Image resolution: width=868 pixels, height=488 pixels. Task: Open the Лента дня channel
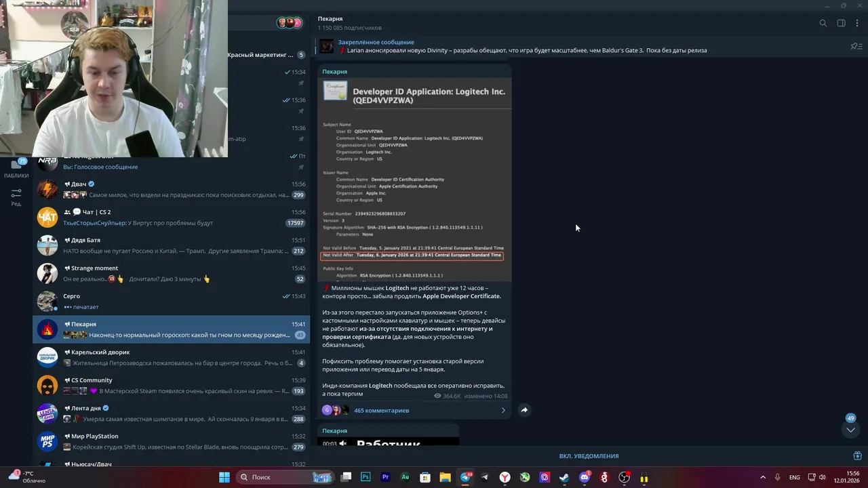pyautogui.click(x=172, y=413)
